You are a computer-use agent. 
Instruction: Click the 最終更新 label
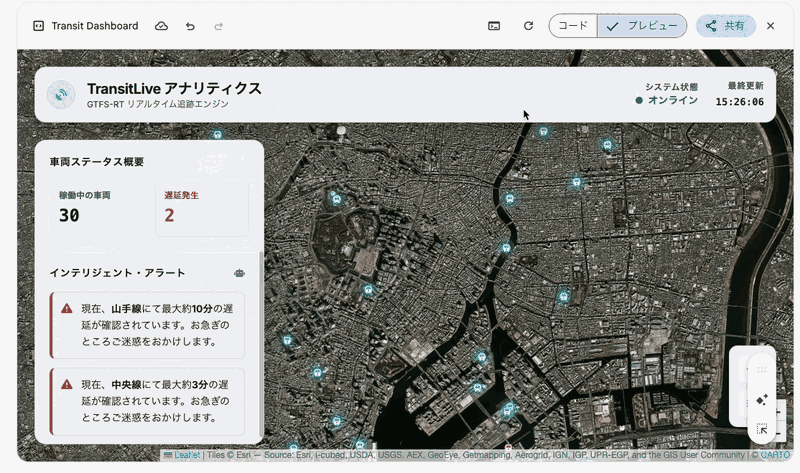pos(746,86)
